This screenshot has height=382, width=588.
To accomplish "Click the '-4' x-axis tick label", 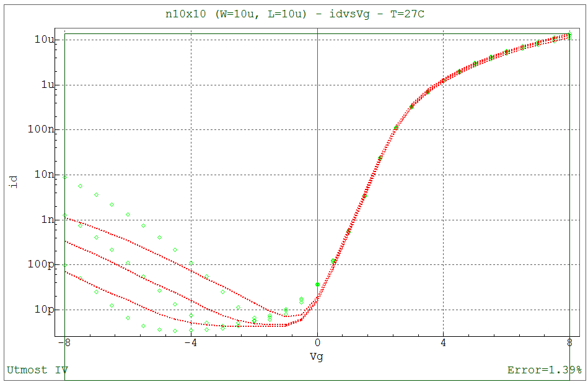I will tap(191, 342).
